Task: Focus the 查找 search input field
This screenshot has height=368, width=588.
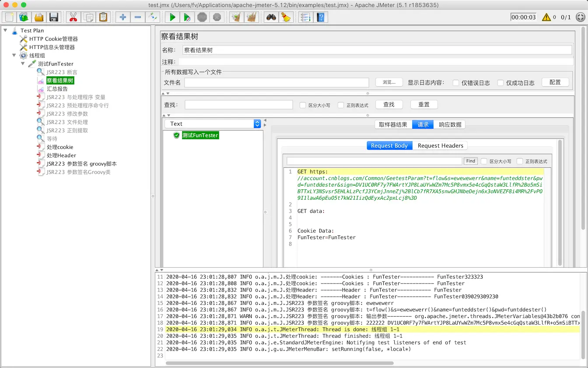Action: point(239,105)
